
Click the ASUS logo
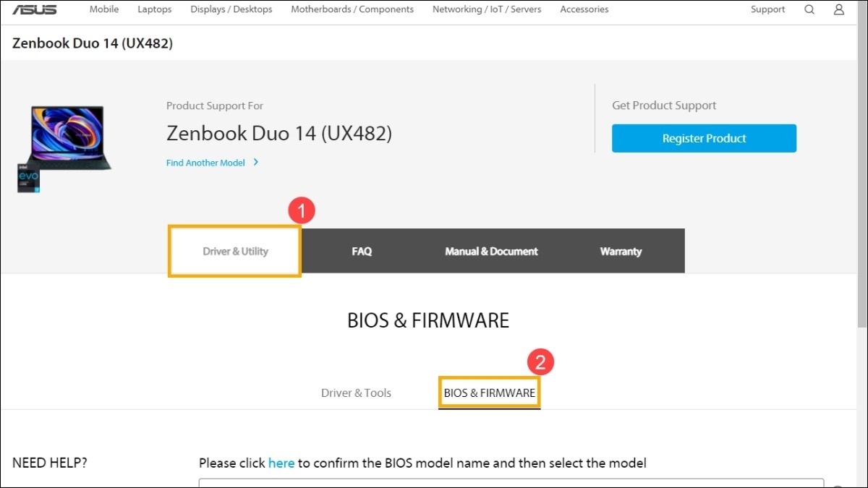pos(34,9)
